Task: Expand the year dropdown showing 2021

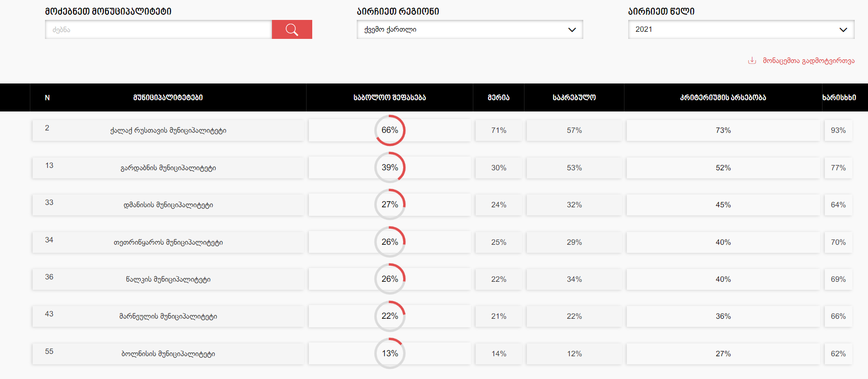Action: 741,29
